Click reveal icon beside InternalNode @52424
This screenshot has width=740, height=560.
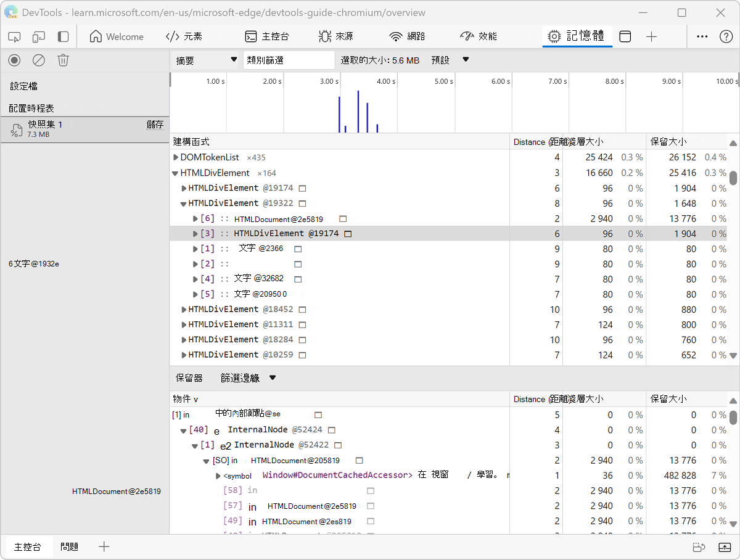coord(331,430)
